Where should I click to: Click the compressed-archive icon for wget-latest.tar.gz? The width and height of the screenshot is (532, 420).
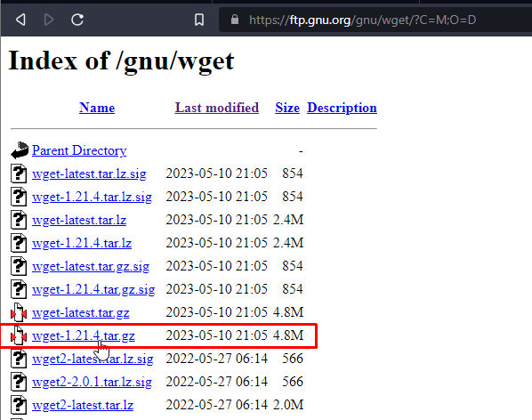pyautogui.click(x=19, y=312)
